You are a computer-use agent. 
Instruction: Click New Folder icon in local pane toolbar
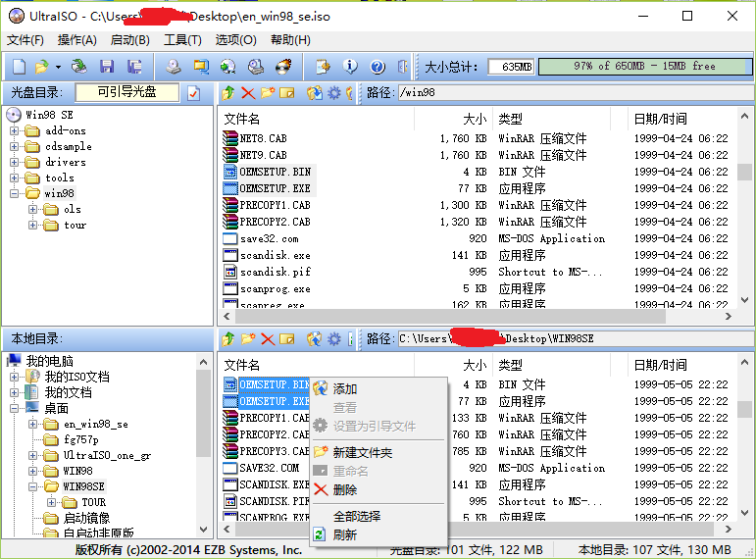248,339
